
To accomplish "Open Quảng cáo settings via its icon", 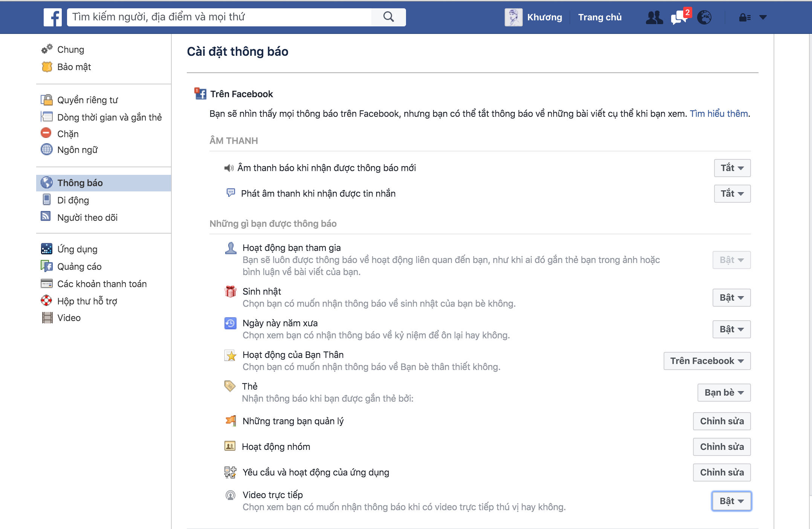I will 47,266.
